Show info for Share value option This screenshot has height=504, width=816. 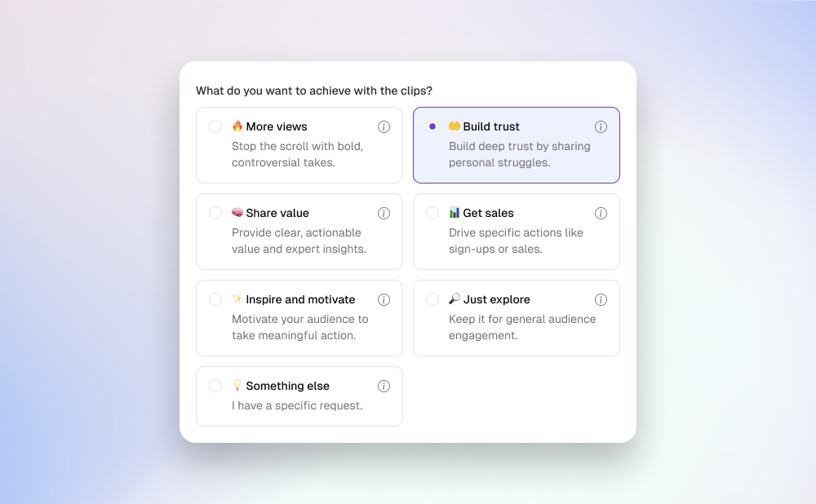[384, 213]
